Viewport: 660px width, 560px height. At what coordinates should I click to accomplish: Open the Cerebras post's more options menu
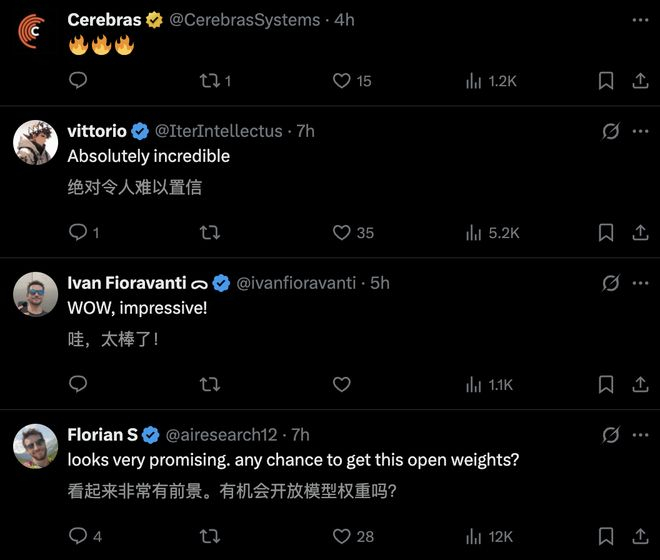point(641,20)
